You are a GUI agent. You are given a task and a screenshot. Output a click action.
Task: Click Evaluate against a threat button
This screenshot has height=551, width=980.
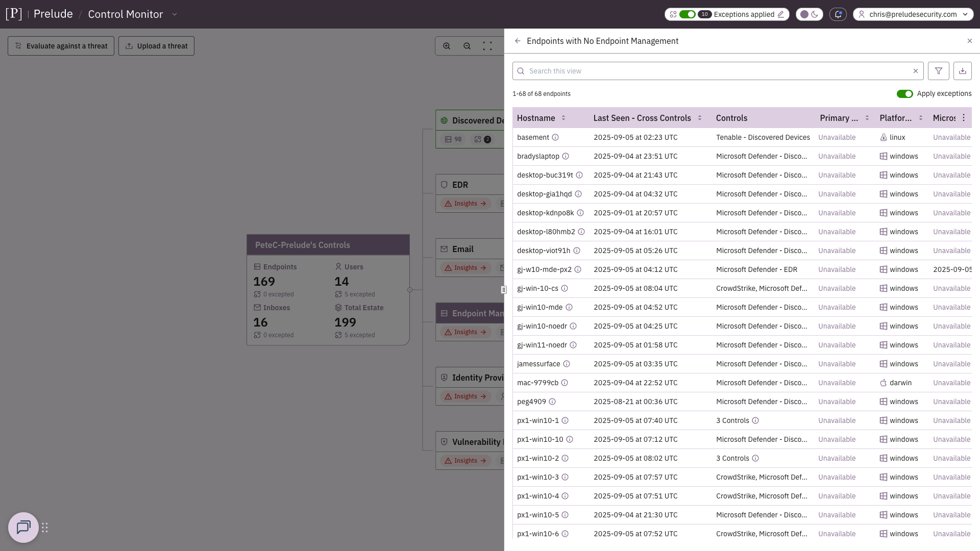(61, 46)
